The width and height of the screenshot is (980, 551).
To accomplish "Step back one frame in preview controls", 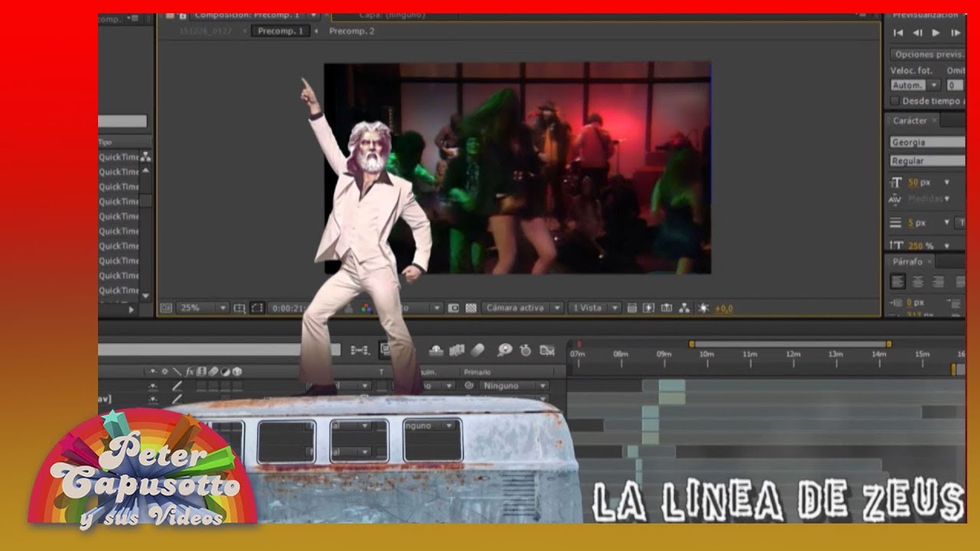I will pos(917,33).
